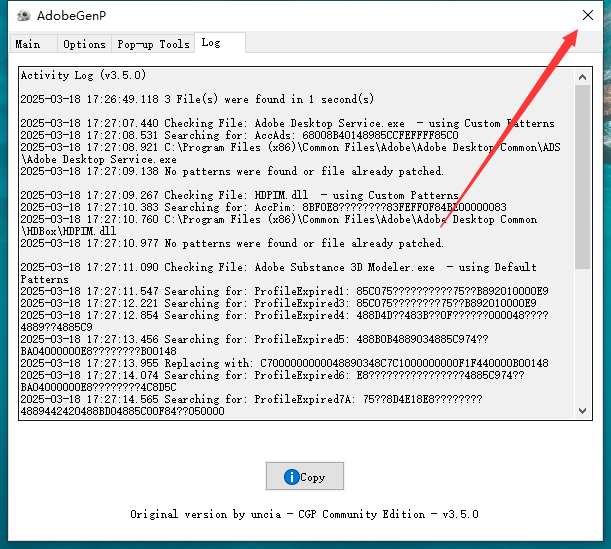Click the 'Searching for: AccPim' log line

point(263,207)
